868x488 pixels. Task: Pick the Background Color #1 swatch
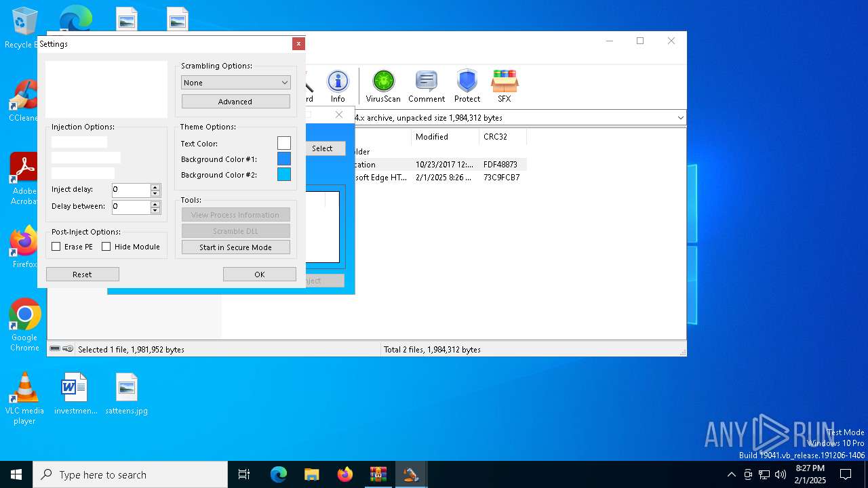coord(283,159)
